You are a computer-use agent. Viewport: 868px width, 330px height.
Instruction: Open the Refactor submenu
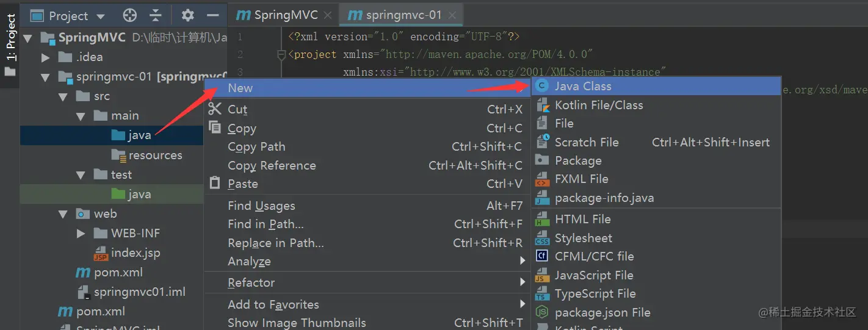click(368, 282)
